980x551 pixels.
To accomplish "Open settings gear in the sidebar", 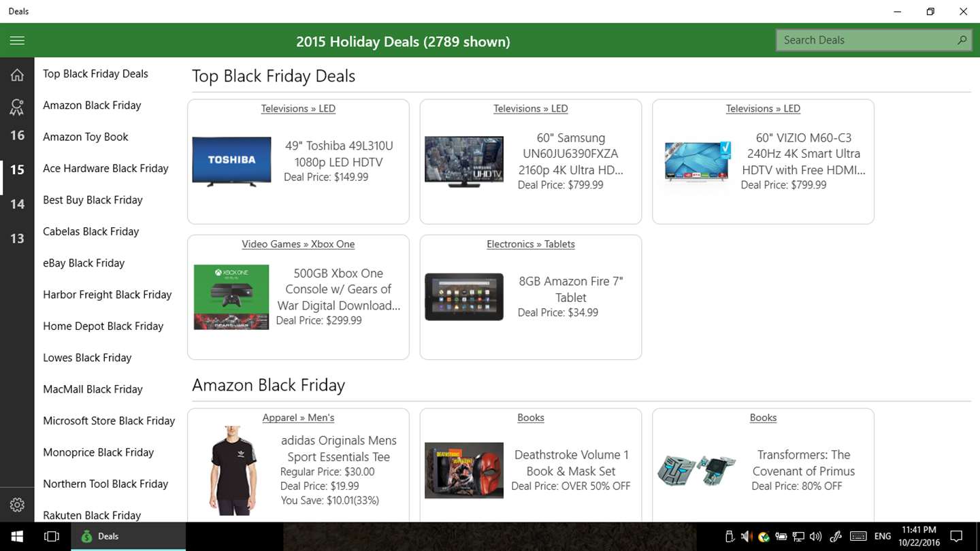I will (17, 505).
